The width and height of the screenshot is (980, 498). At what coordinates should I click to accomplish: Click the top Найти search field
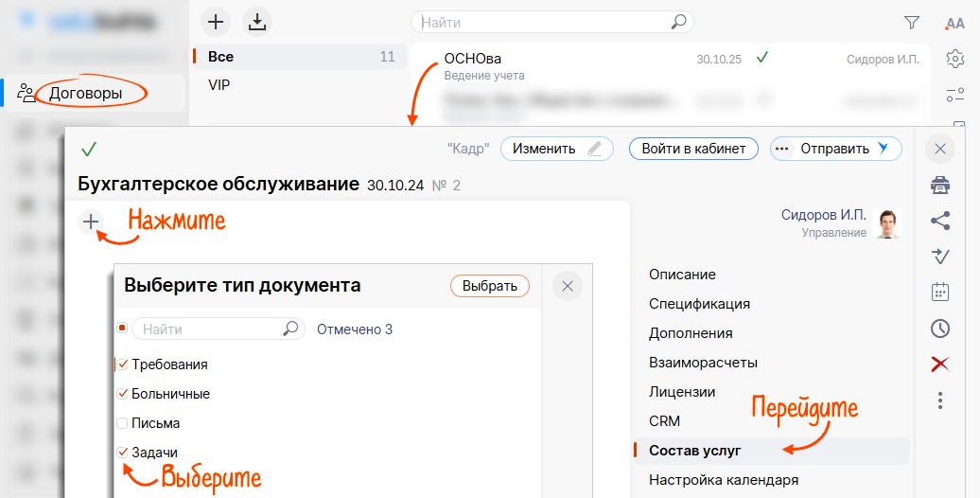[544, 22]
